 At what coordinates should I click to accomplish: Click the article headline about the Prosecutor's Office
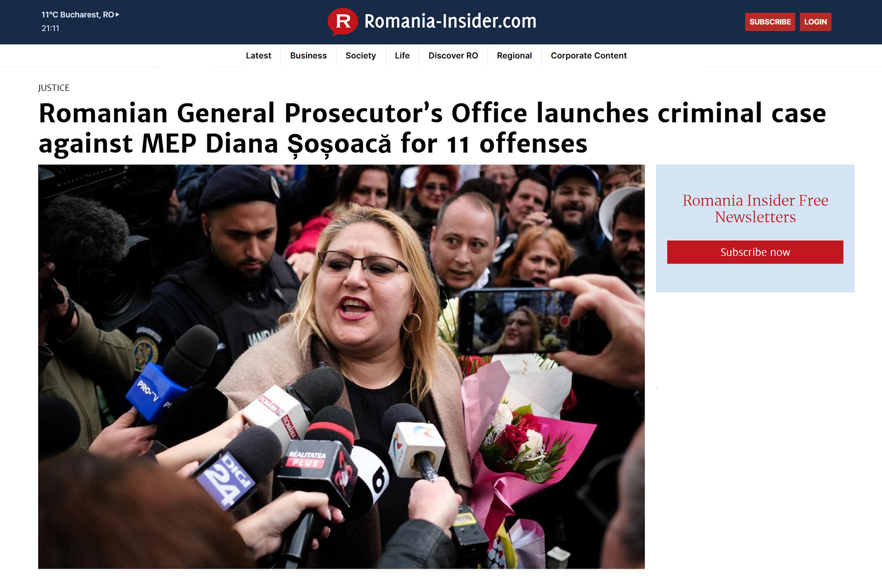point(432,128)
